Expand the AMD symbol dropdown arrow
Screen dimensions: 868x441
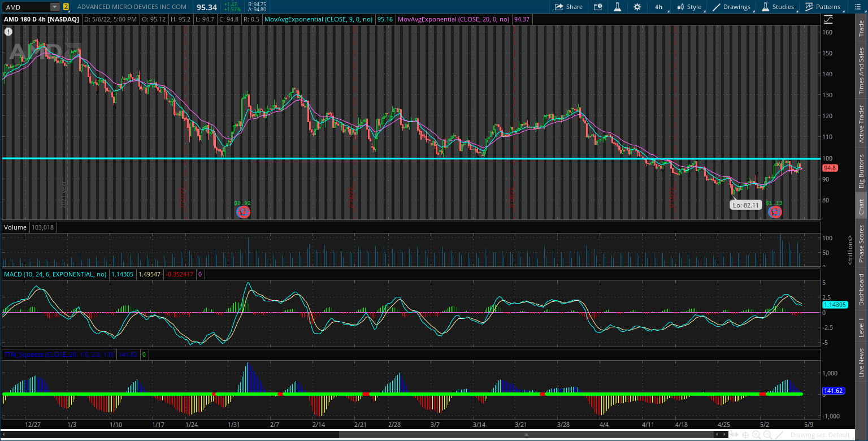[x=55, y=7]
